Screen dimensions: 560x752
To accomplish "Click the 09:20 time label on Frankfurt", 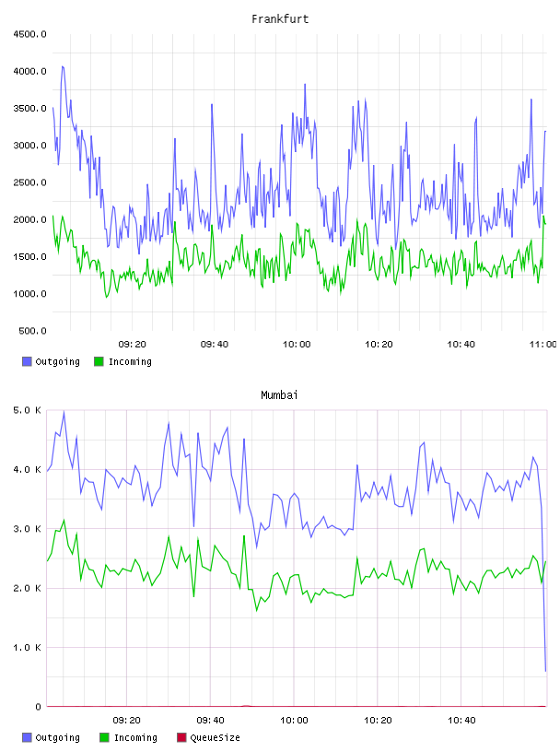I will tap(132, 345).
